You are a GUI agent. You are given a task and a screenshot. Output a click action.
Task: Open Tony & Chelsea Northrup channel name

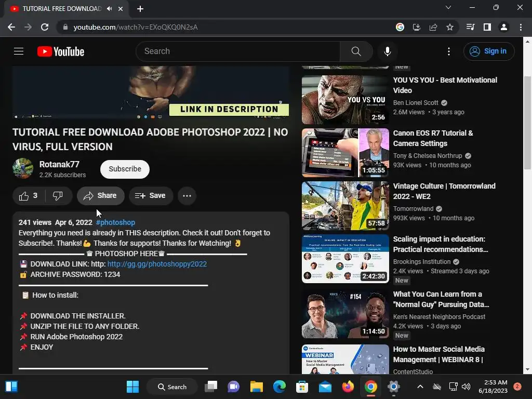tap(428, 156)
